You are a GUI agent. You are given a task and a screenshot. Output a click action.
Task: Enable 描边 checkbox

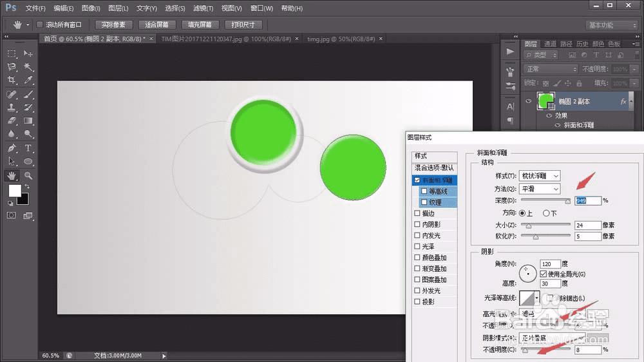coord(417,213)
